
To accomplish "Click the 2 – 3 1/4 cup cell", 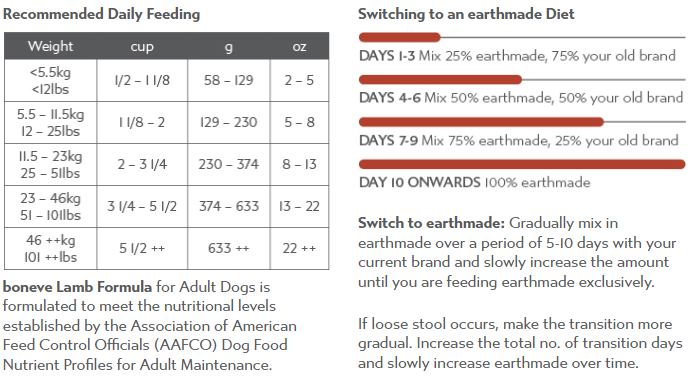I will pos(142,164).
